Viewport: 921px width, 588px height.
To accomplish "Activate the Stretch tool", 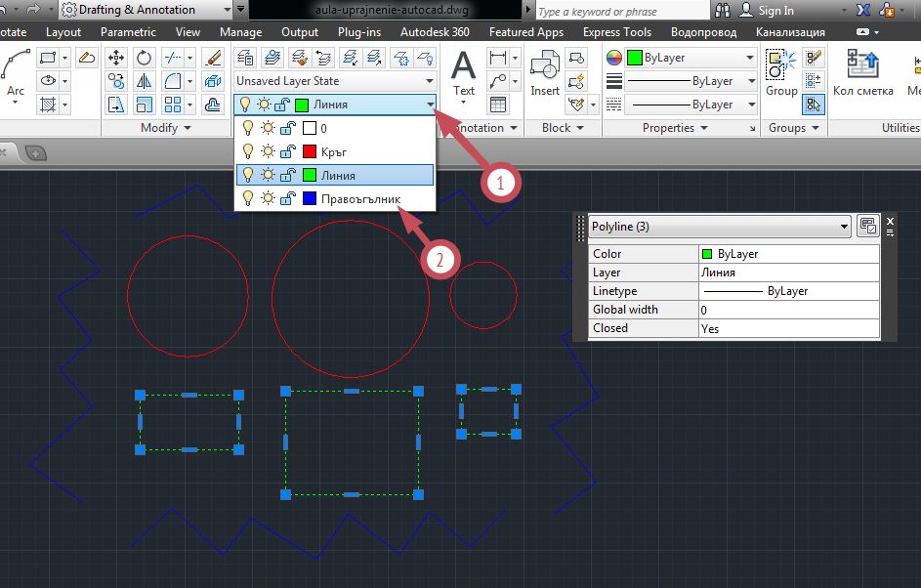I will pos(115,105).
